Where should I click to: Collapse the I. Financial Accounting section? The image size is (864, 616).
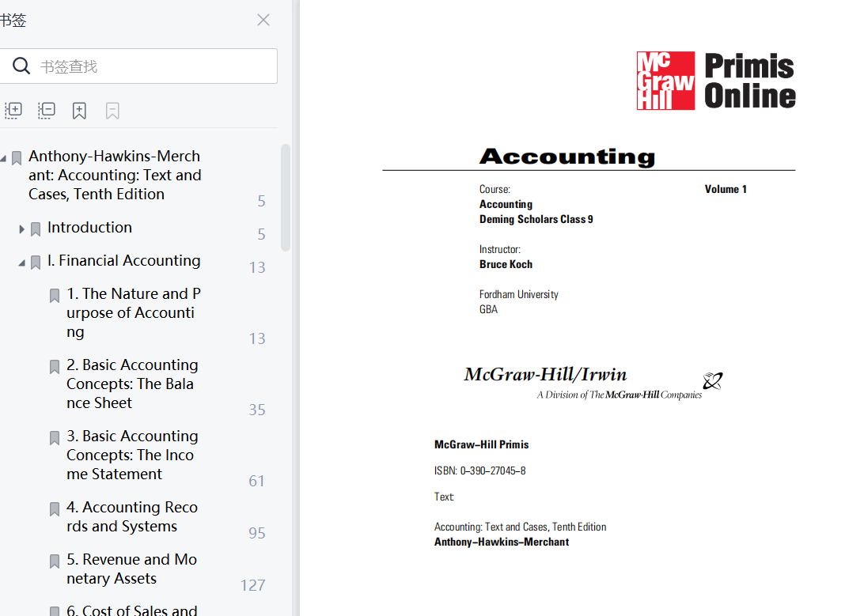(21, 263)
